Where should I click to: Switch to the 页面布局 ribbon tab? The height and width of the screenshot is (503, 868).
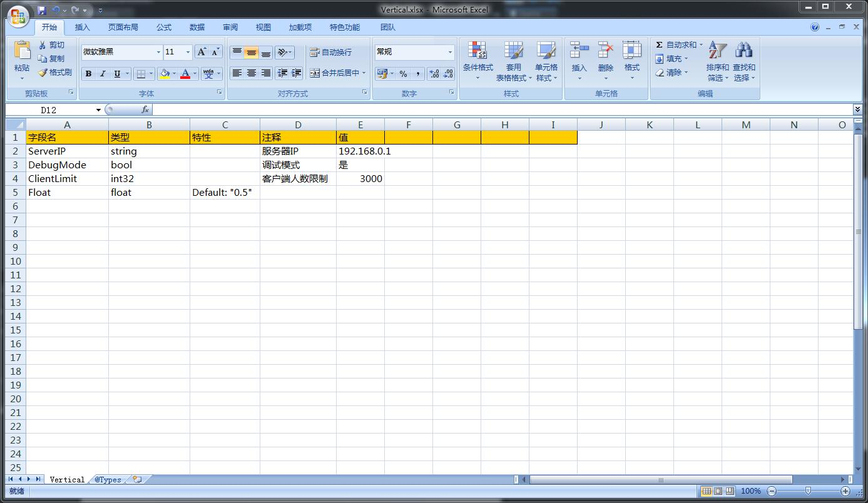pos(123,28)
